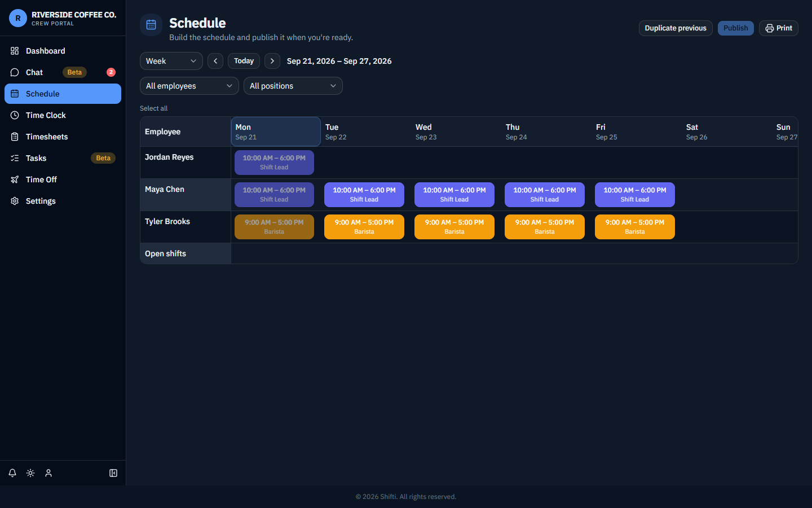Click the Chat unread badge showing 2
The width and height of the screenshot is (812, 508).
[111, 72]
